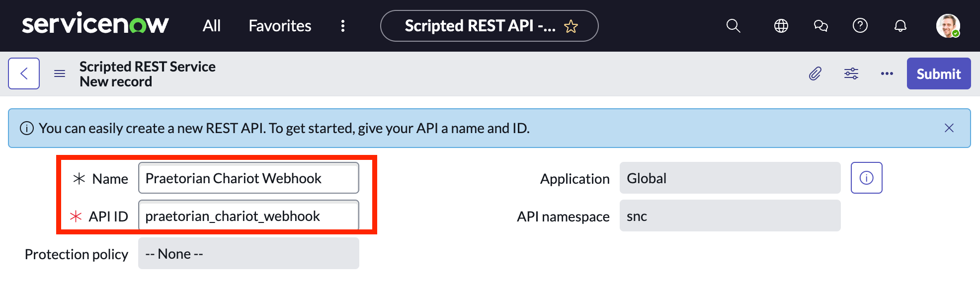Go back with the left chevron button
This screenshot has width=980, height=289.
[x=24, y=73]
